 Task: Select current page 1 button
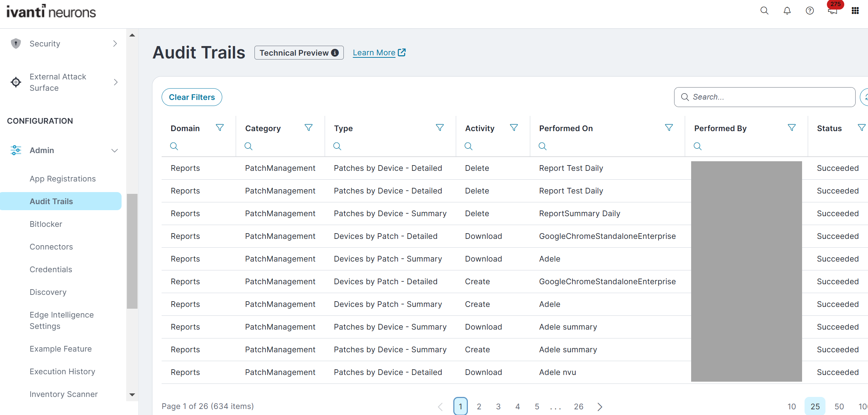(460, 406)
